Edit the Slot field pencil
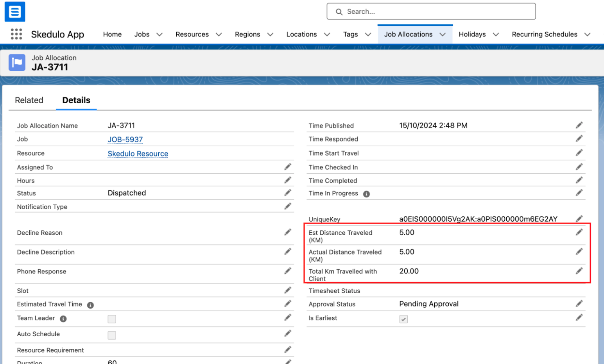Screen dimensions: 604x364 pyautogui.click(x=288, y=290)
